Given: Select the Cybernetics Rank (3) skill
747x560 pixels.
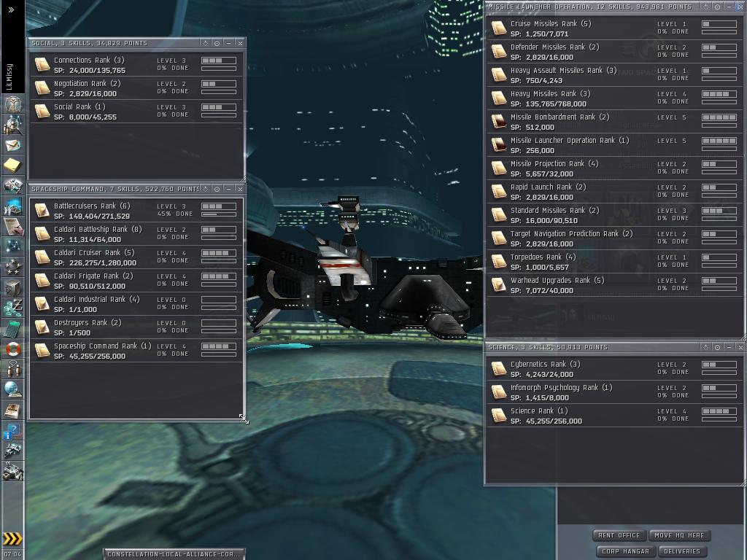Looking at the screenshot, I should (x=614, y=368).
